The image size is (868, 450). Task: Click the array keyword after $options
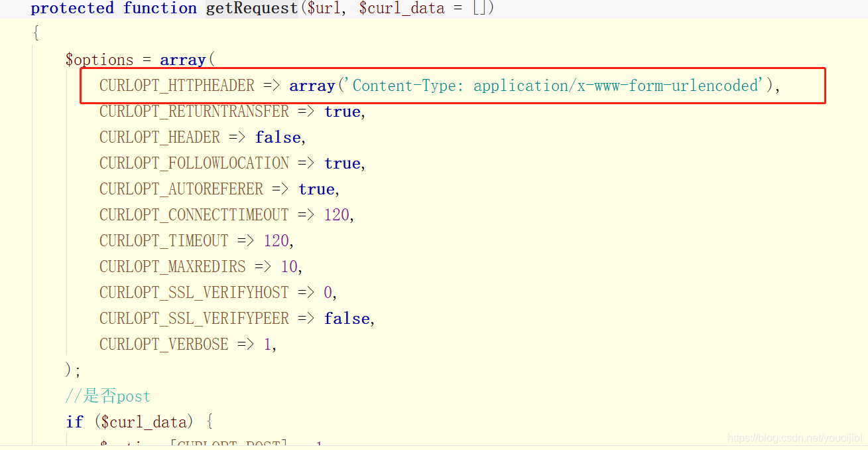click(183, 60)
